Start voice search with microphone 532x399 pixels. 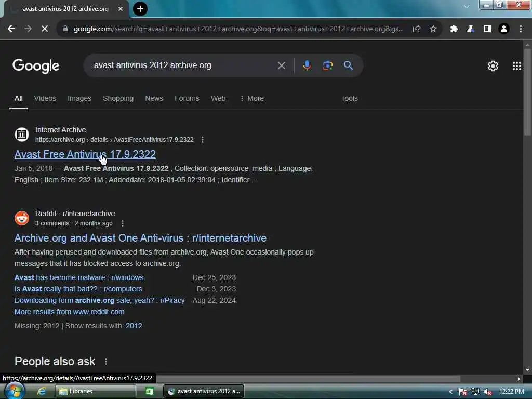coord(307,65)
